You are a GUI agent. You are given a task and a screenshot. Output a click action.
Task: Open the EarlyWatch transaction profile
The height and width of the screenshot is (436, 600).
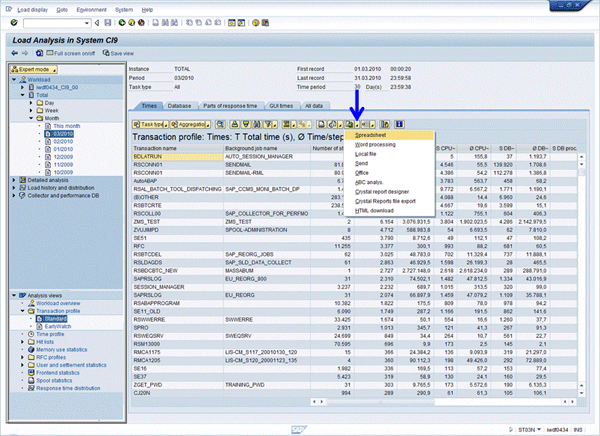pos(58,327)
